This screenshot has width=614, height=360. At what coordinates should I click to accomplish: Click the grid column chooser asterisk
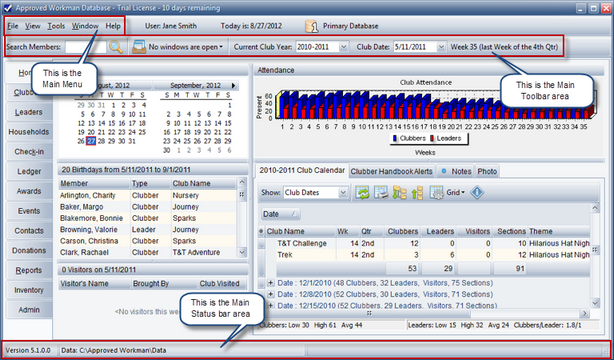(x=261, y=232)
